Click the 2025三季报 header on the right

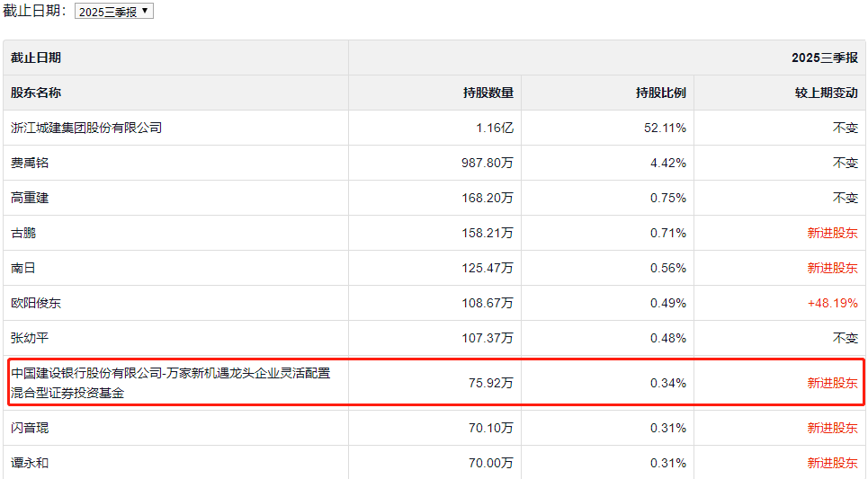click(824, 58)
